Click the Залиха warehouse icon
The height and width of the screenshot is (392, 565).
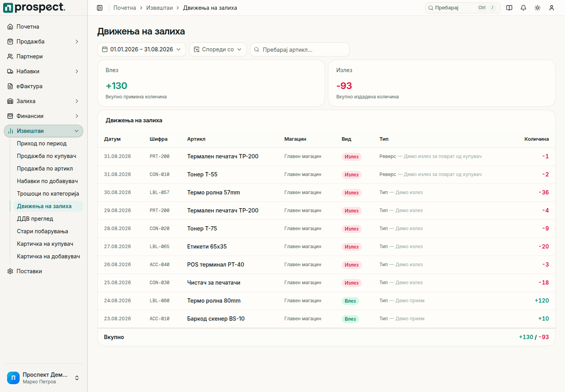(10, 101)
